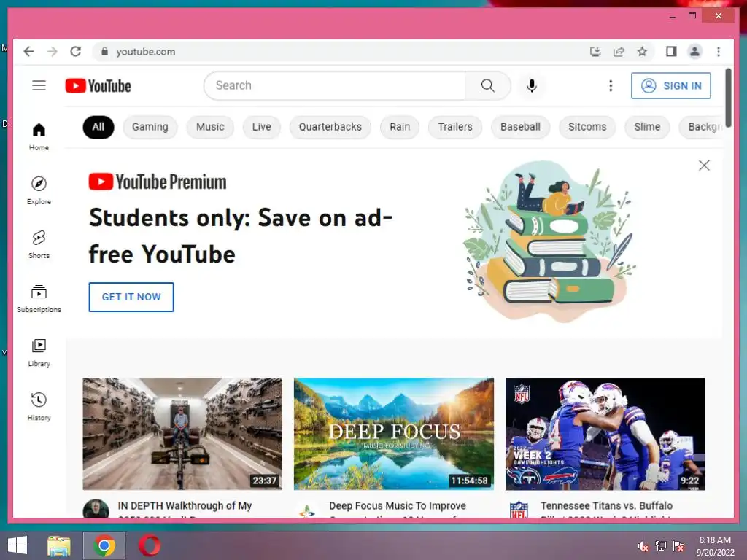Click the search magnifier button
Screen dimensions: 747x560
(488, 86)
